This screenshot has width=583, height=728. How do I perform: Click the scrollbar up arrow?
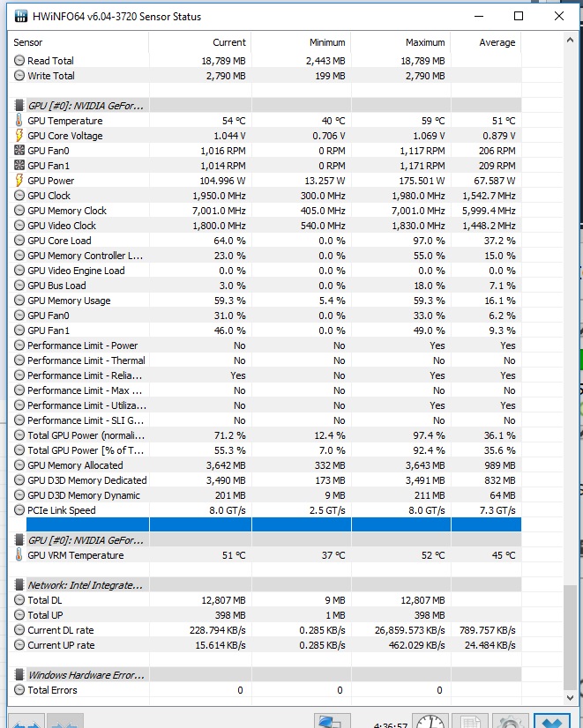pos(570,41)
